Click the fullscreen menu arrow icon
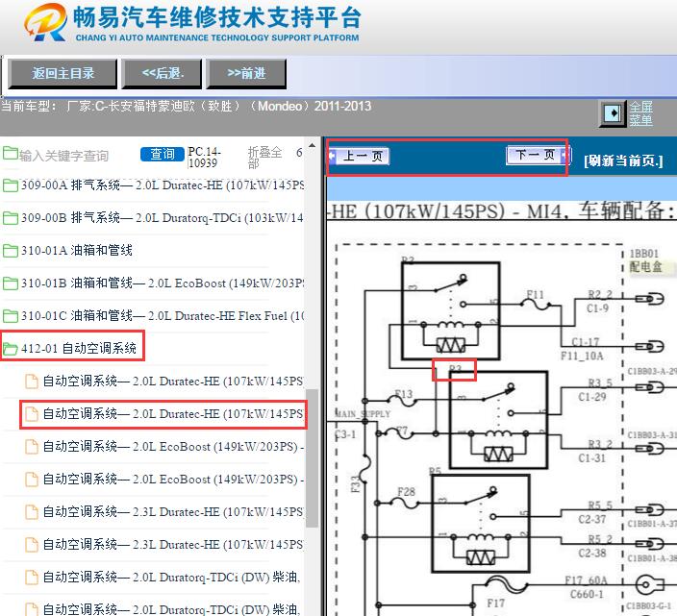677x616 pixels. click(614, 114)
